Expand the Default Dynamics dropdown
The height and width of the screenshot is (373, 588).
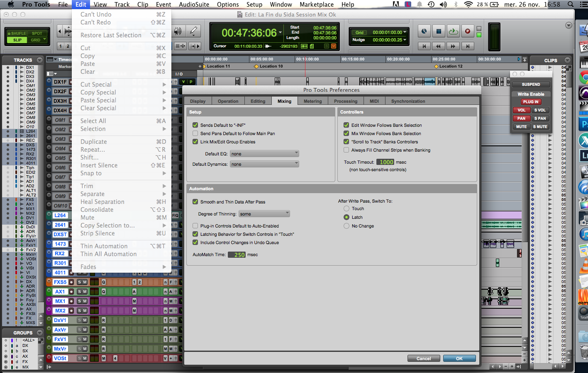click(x=264, y=164)
